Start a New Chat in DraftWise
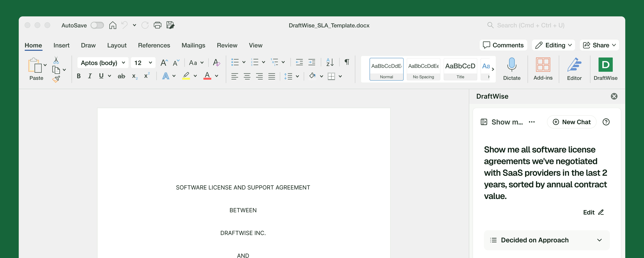Screen dimensions: 644x258 (571, 122)
